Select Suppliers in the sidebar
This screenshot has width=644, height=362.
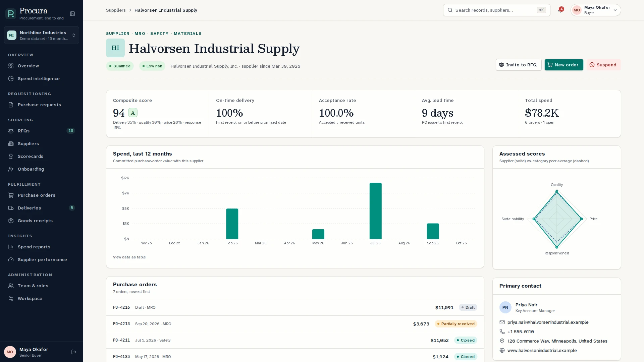tap(42, 144)
